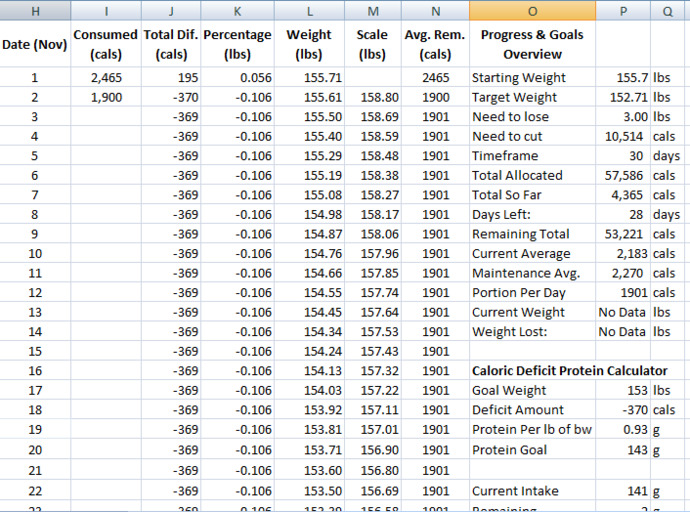Select column O header
This screenshot has width=690, height=512.
coord(532,11)
